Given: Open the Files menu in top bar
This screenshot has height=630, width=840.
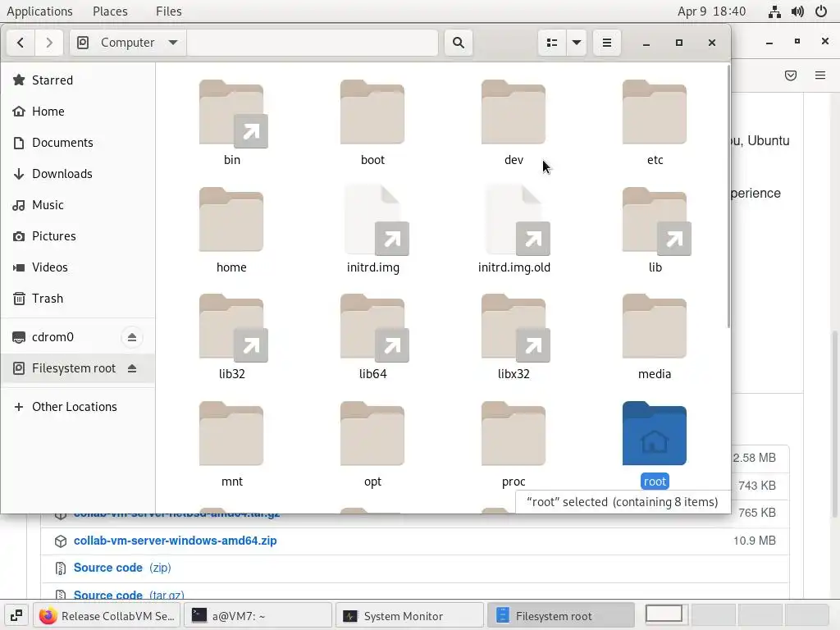Looking at the screenshot, I should tap(168, 11).
